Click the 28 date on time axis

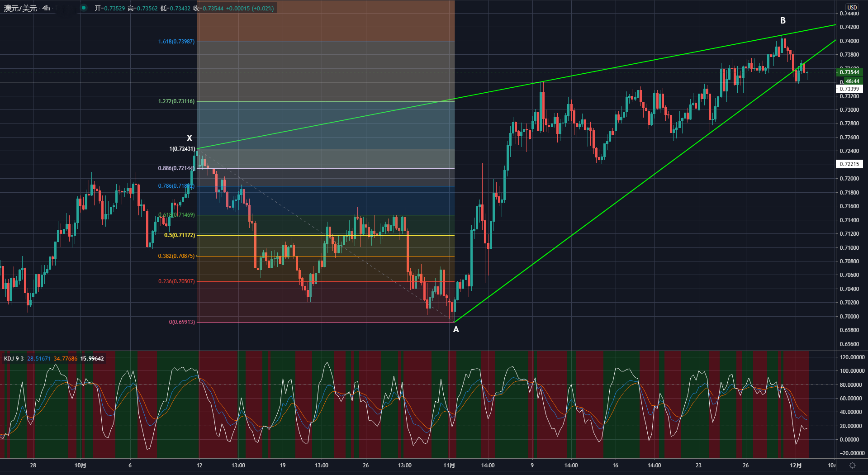[x=33, y=465]
